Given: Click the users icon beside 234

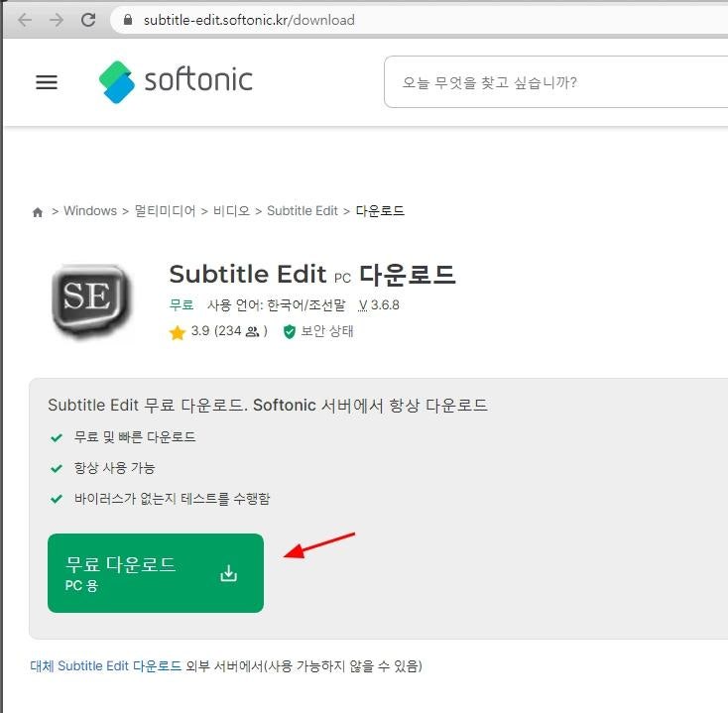Looking at the screenshot, I should pyautogui.click(x=253, y=331).
